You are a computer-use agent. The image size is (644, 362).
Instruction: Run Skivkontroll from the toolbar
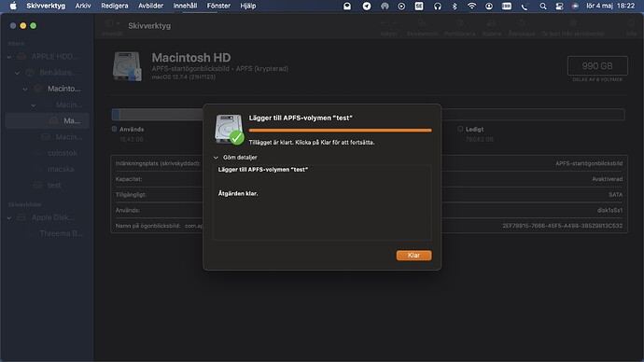click(422, 24)
